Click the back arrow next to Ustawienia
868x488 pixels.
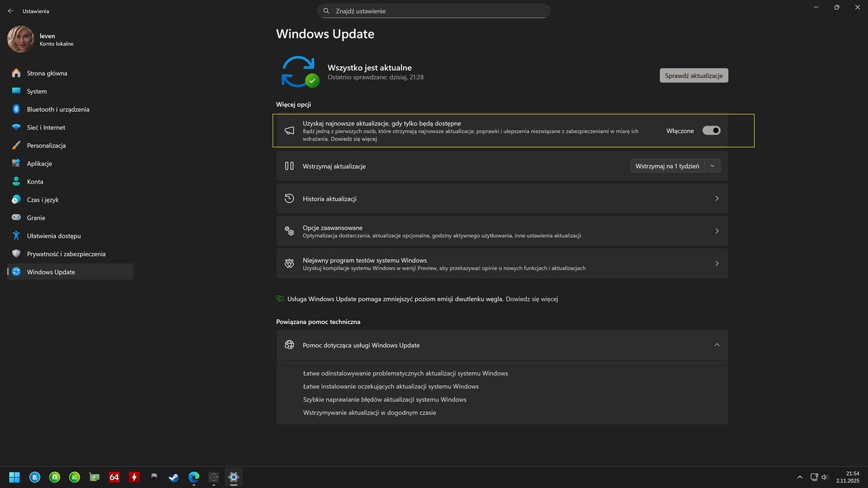pyautogui.click(x=10, y=11)
